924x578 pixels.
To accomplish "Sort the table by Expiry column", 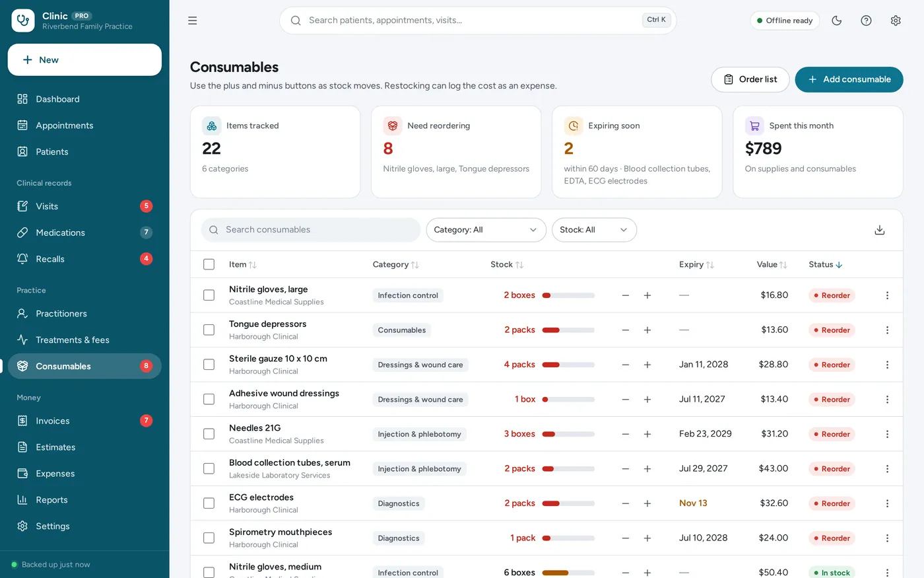I will pos(696,264).
